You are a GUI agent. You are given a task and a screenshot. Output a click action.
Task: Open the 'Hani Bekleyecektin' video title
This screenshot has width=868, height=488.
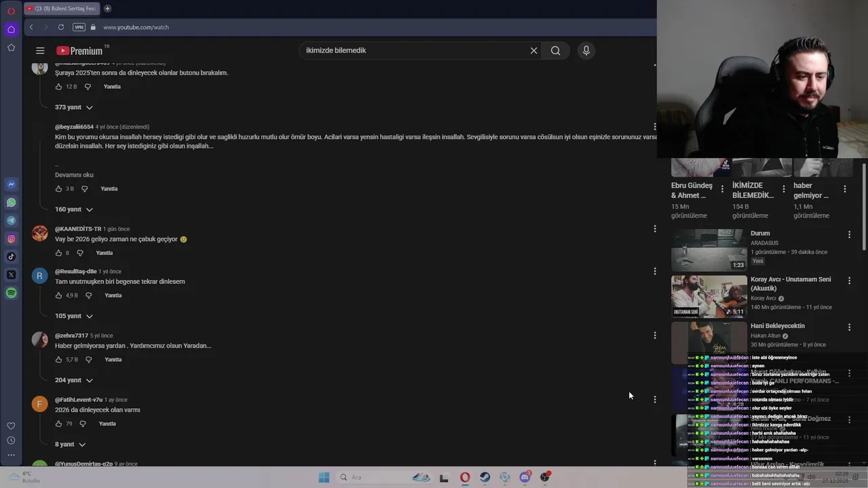[778, 326]
